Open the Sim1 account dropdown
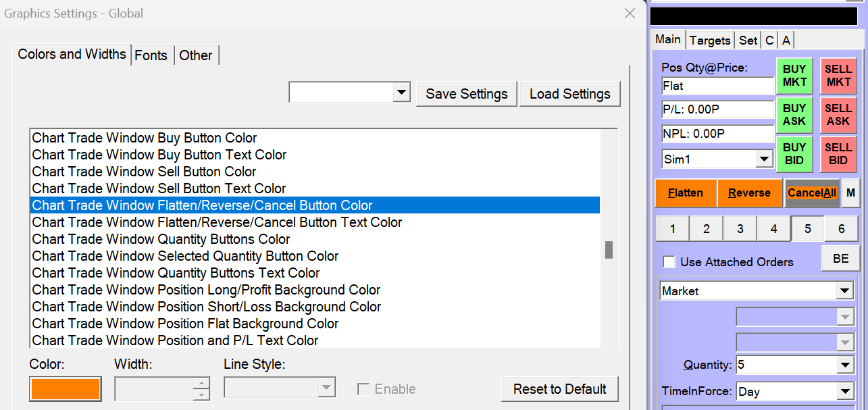Screen dimensions: 868x410 point(764,159)
